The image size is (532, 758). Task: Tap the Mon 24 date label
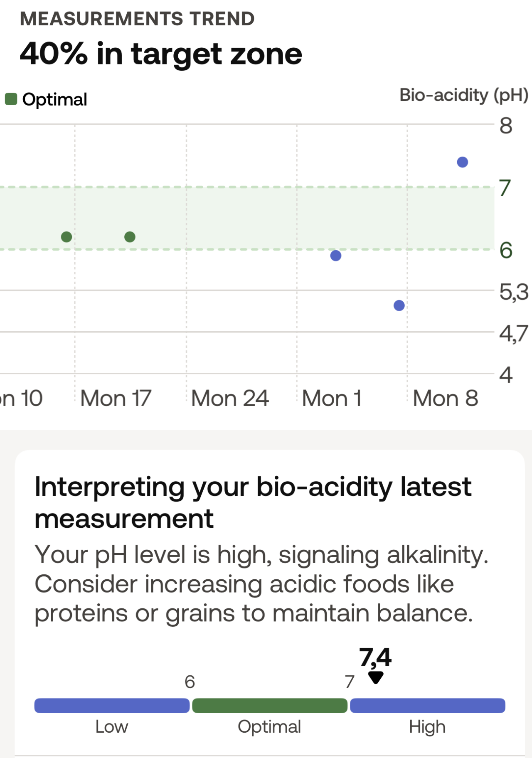[230, 398]
